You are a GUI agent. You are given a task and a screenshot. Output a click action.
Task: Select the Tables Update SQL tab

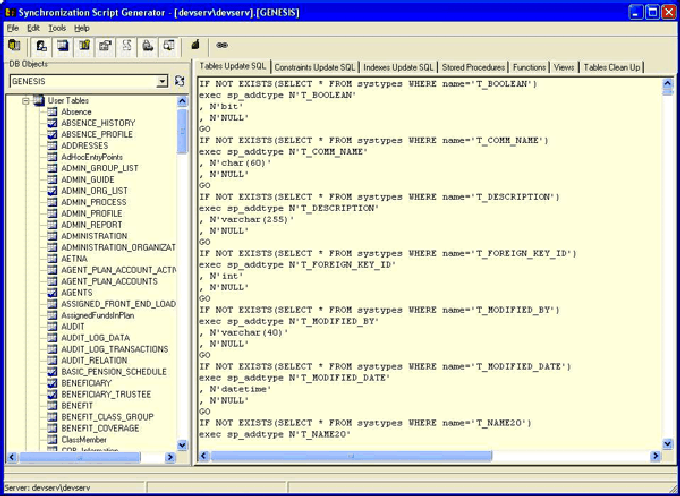coord(233,66)
